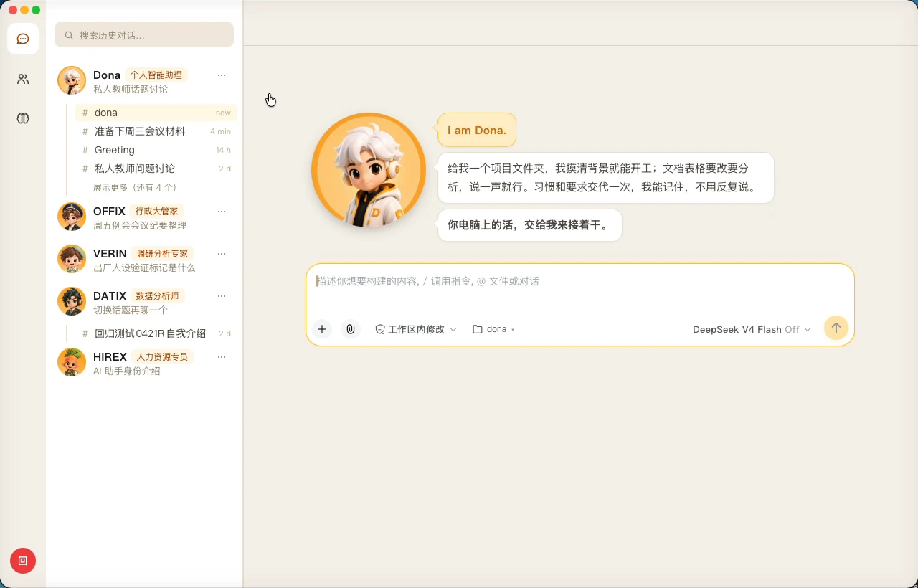The width and height of the screenshot is (918, 588).
Task: Click 周五例会会议纪要整理 subtitle under OFFIX
Action: (140, 226)
